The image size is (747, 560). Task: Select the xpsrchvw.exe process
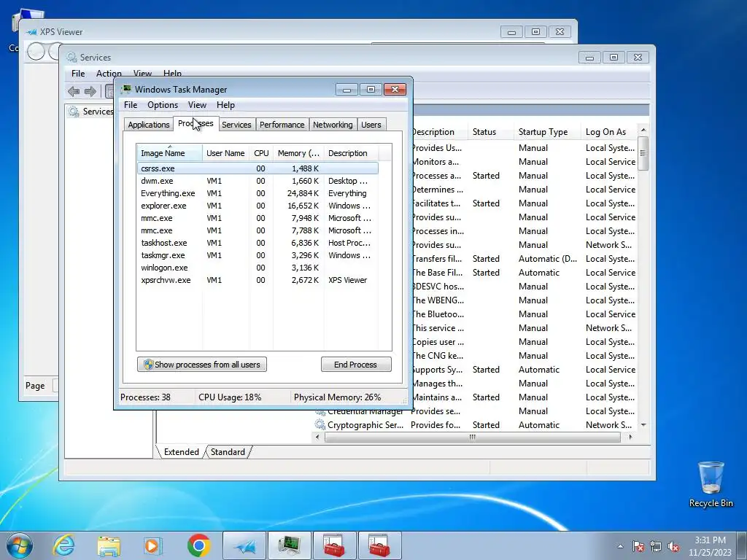coord(258,280)
